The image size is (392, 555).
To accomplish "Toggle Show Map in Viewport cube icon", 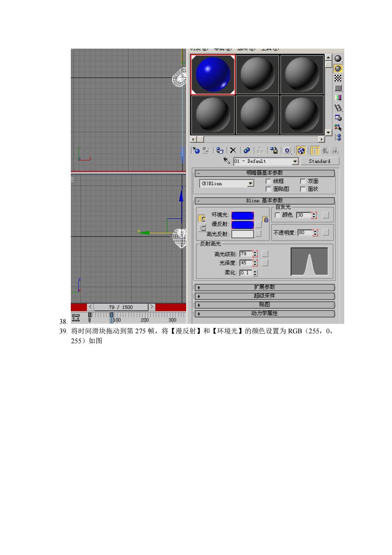I will coord(301,151).
